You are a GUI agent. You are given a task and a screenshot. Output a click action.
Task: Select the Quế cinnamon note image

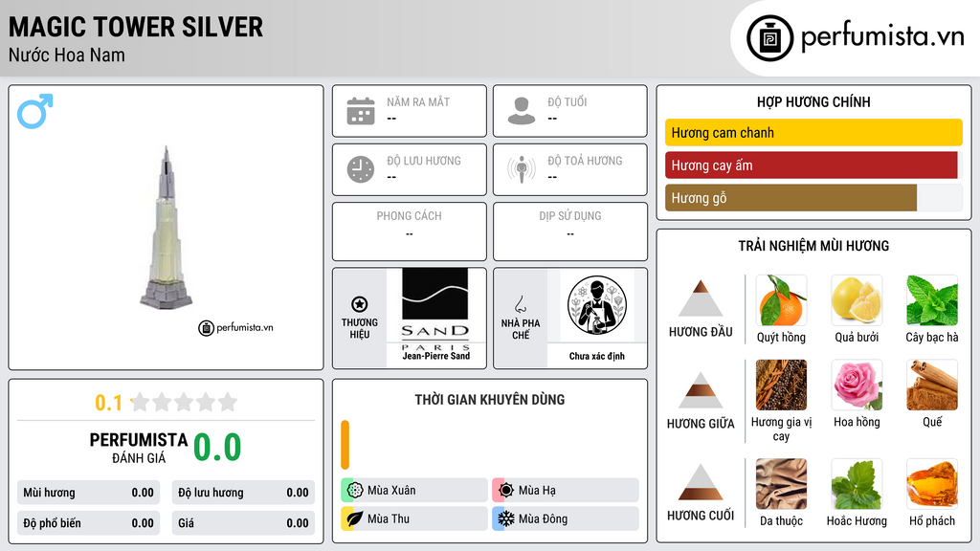(x=932, y=385)
